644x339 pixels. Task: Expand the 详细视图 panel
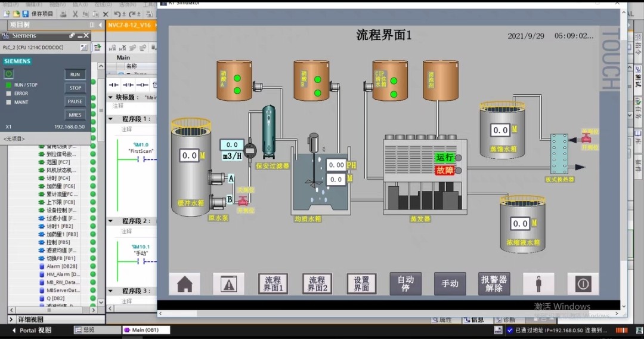pos(11,319)
